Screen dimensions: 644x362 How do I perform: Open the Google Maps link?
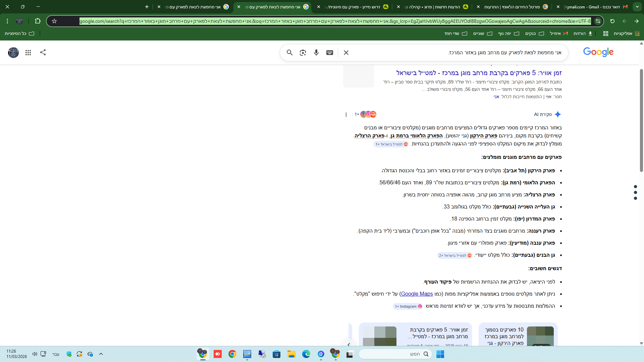(417, 294)
